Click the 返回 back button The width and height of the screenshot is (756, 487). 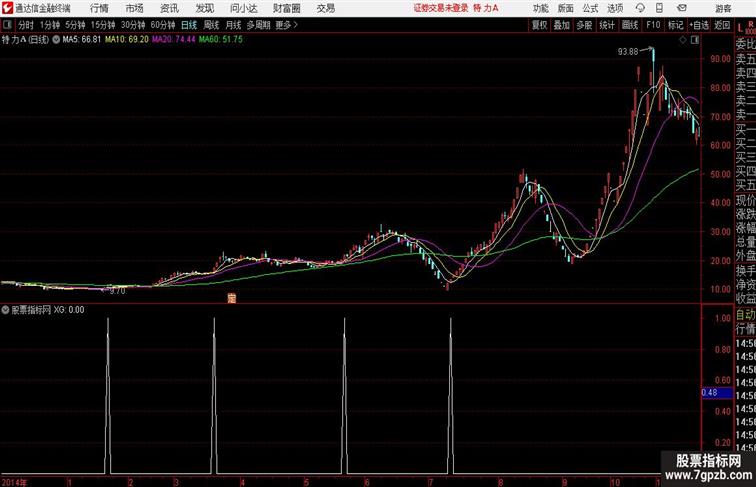(722, 25)
